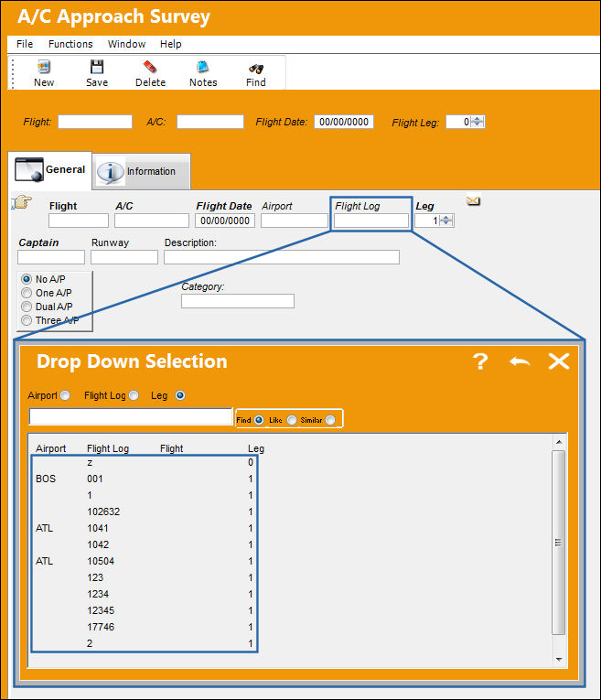Screen dimensions: 601x700
Task: Click the back arrow in Drop Down Selection
Action: click(520, 361)
